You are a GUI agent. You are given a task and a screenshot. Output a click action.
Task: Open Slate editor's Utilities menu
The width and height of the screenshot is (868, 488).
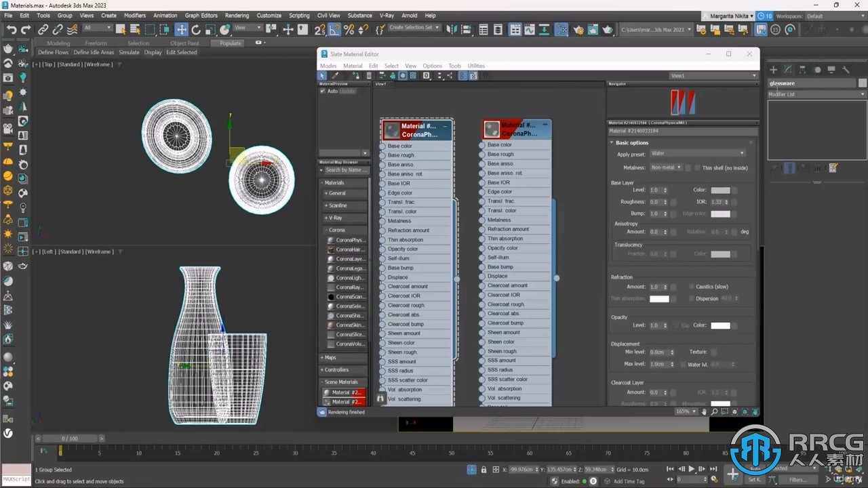pos(476,66)
